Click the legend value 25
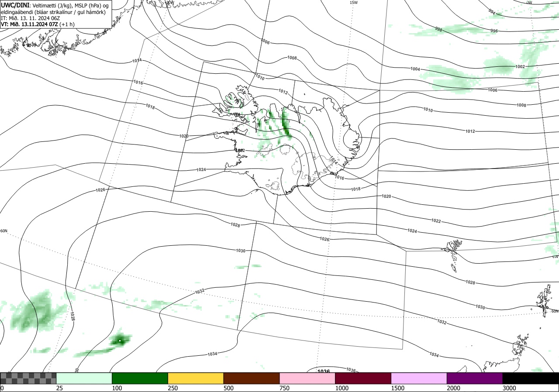 (x=60, y=388)
